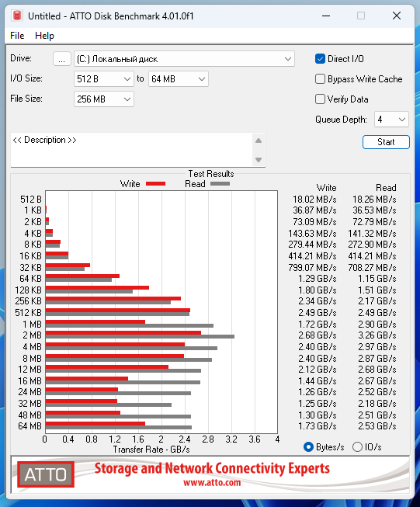Open the Help menu
This screenshot has height=507, width=420.
tap(44, 36)
